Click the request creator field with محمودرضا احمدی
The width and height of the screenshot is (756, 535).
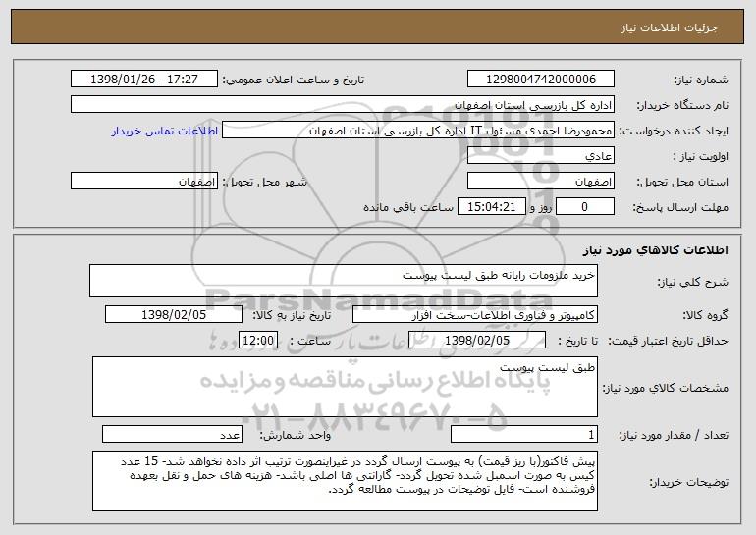(418, 131)
